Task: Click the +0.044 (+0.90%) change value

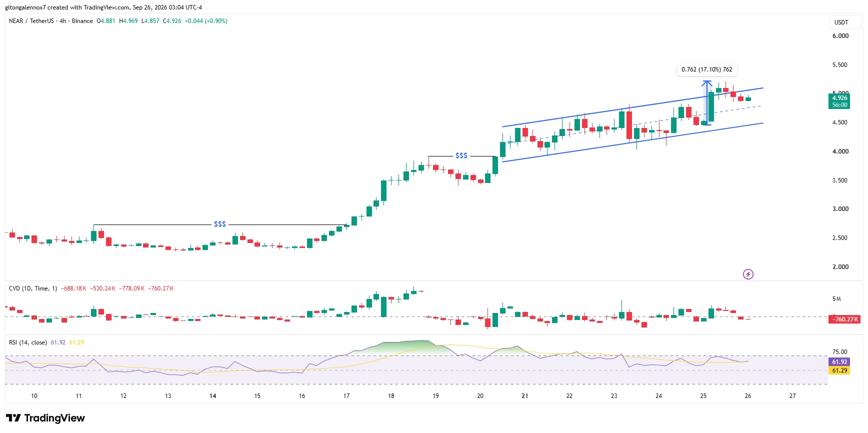Action: coord(206,21)
